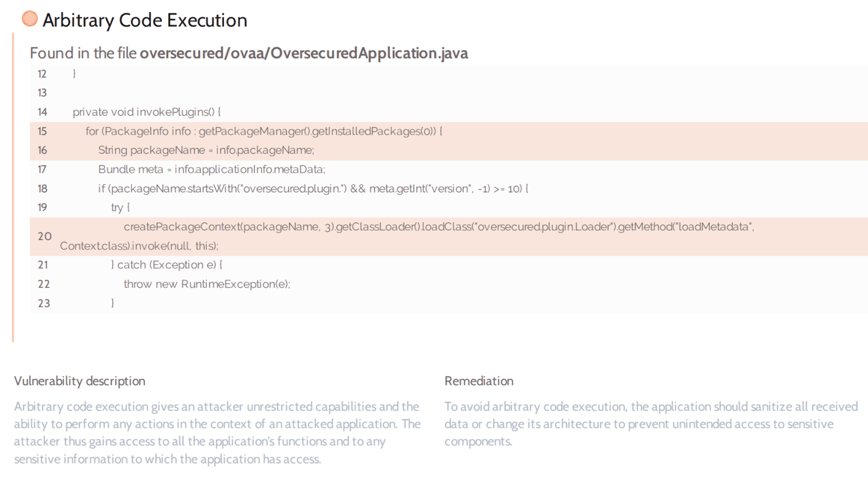Select the invokePlugins method declaration line
The width and height of the screenshot is (868, 478).
[147, 112]
